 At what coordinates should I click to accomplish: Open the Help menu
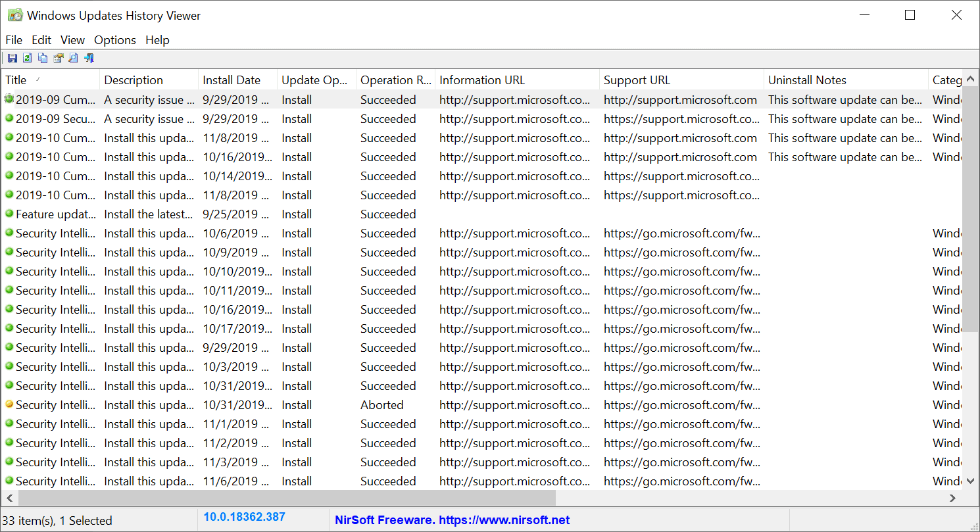pos(157,40)
